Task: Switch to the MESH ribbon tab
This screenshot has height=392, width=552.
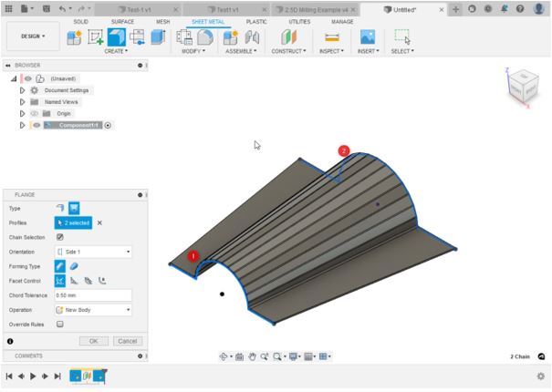Action: pyautogui.click(x=163, y=22)
